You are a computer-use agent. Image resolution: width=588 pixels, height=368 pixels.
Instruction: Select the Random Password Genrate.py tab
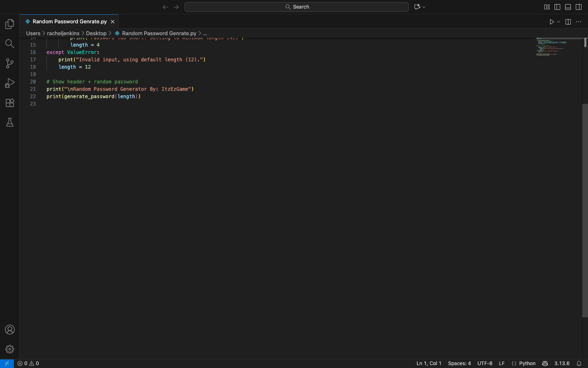pos(69,22)
